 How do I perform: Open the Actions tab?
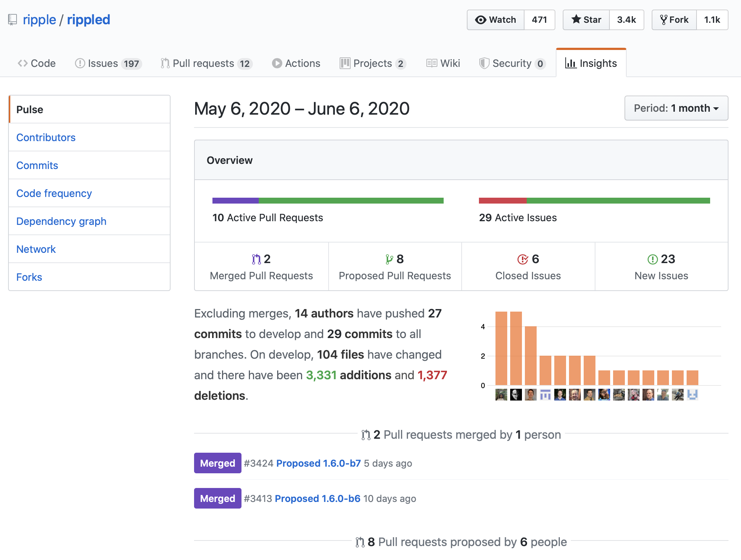point(296,63)
